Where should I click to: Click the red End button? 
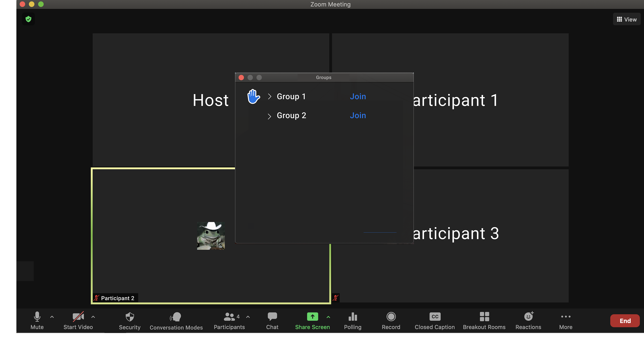[625, 321]
